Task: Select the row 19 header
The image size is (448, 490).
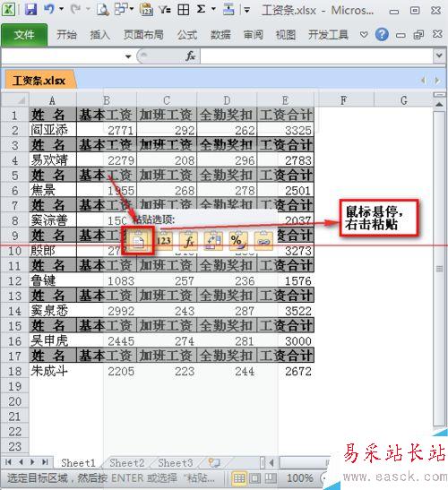Action: [x=15, y=386]
